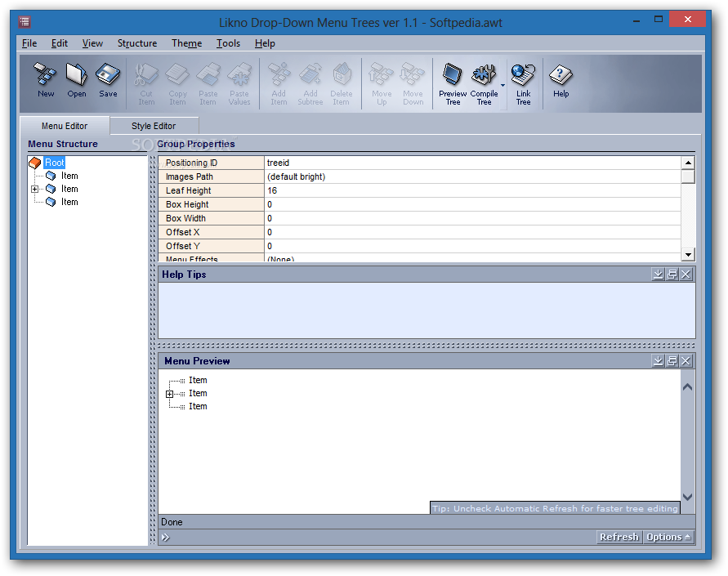Close the Help Tips panel
Image resolution: width=728 pixels, height=576 pixels.
(686, 275)
